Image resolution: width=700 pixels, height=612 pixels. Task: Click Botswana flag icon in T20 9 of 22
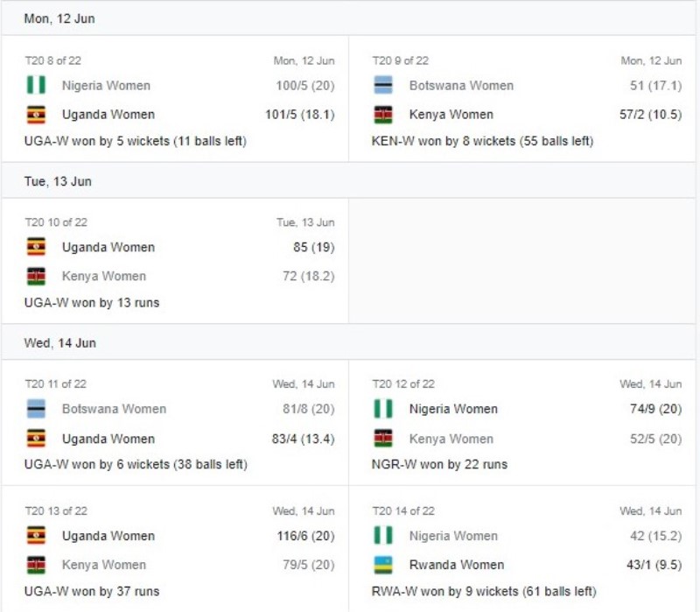[383, 85]
